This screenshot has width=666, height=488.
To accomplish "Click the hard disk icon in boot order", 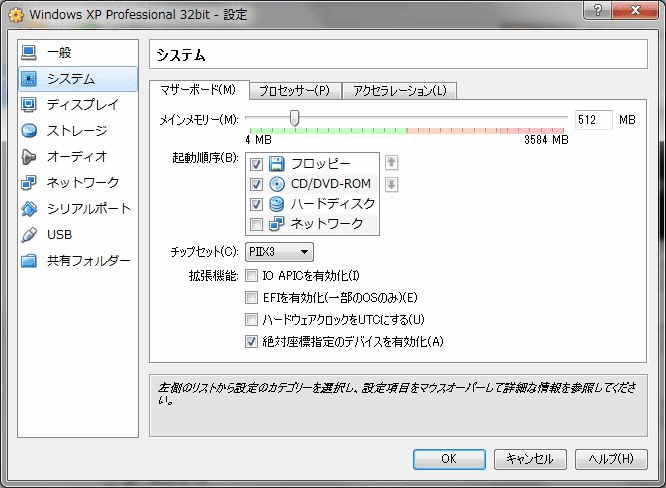I will coord(277,204).
